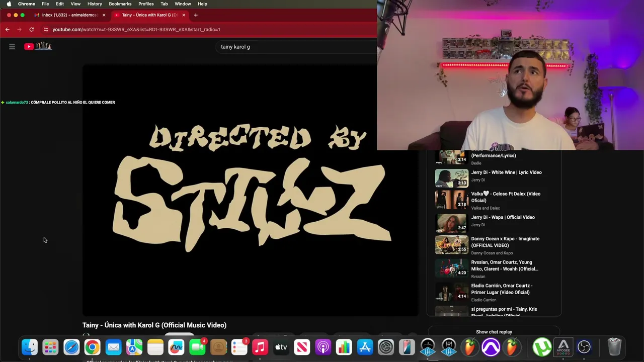Viewport: 644px width, 362px height.
Task: Open Numbers from the dock
Action: tap(344, 347)
